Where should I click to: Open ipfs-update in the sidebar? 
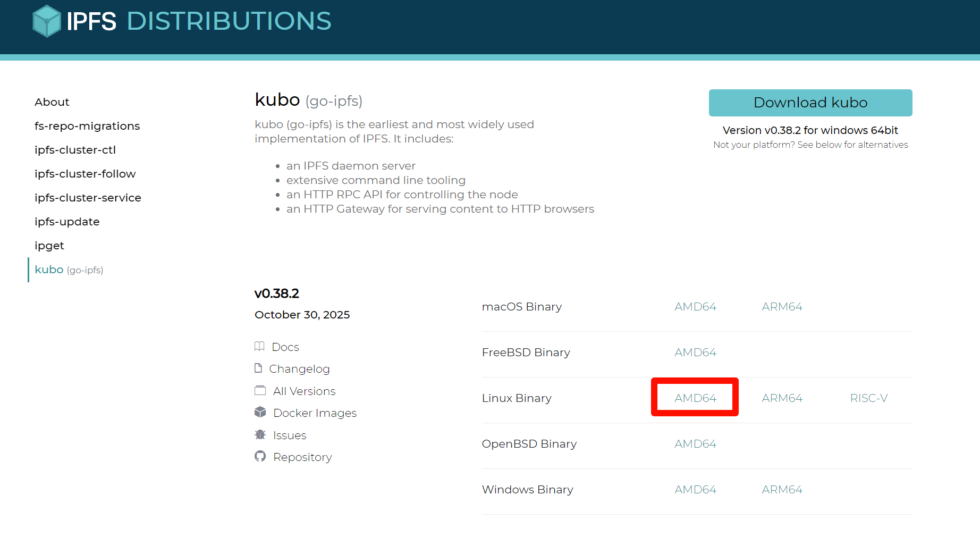pyautogui.click(x=67, y=222)
